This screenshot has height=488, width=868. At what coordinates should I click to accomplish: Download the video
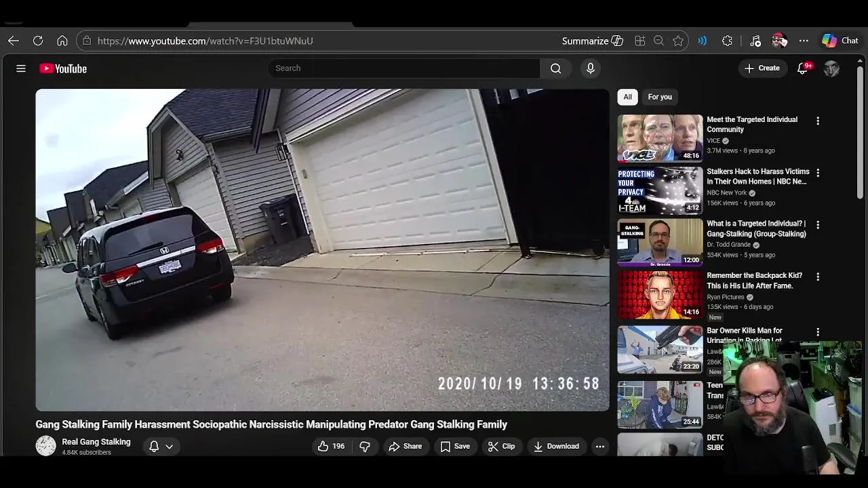[556, 446]
